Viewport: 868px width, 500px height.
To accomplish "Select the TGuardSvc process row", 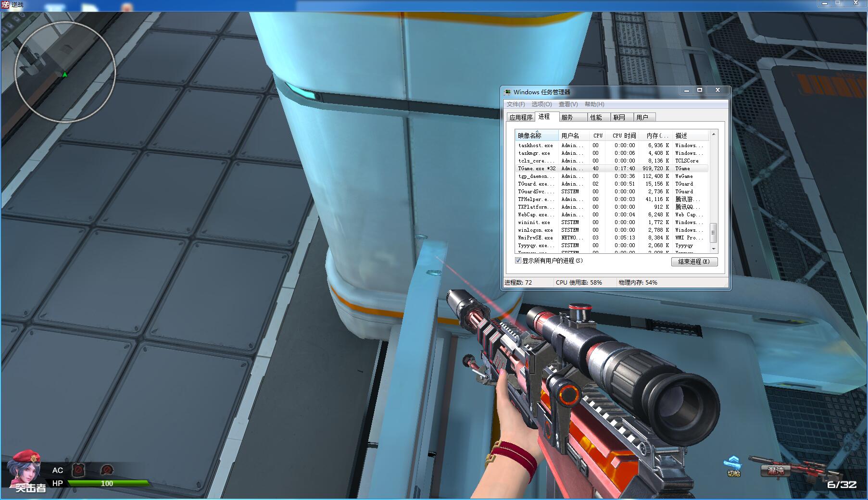I will 611,191.
